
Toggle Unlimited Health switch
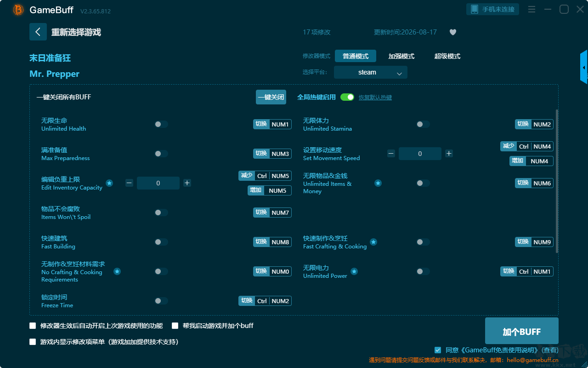(161, 124)
